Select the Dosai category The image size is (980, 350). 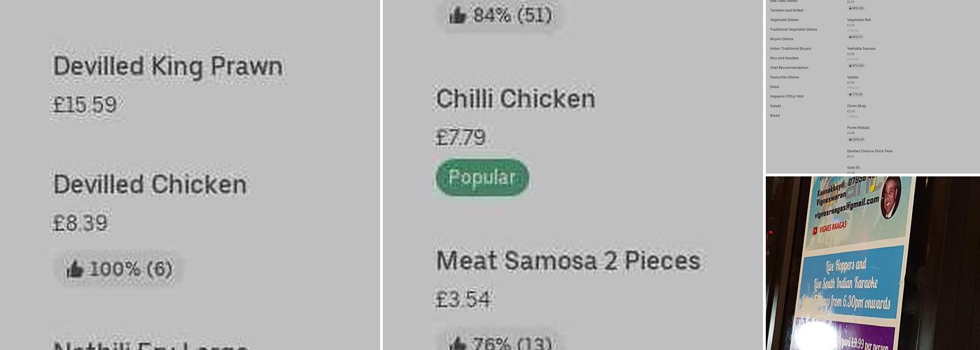774,87
